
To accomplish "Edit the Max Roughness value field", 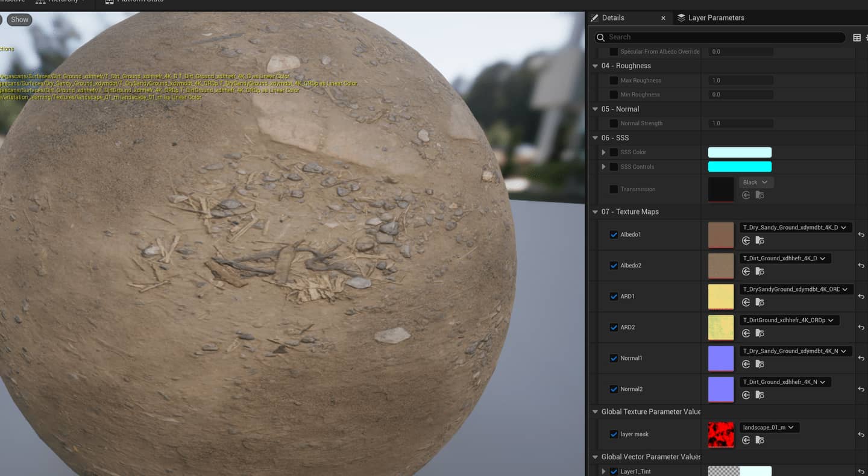I will 740,80.
